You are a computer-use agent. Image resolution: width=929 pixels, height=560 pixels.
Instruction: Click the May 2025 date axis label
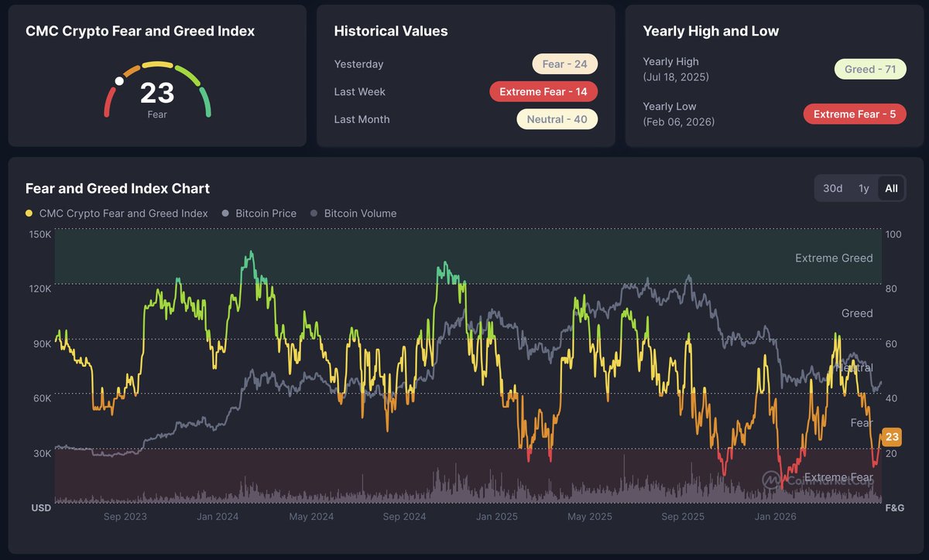[590, 517]
